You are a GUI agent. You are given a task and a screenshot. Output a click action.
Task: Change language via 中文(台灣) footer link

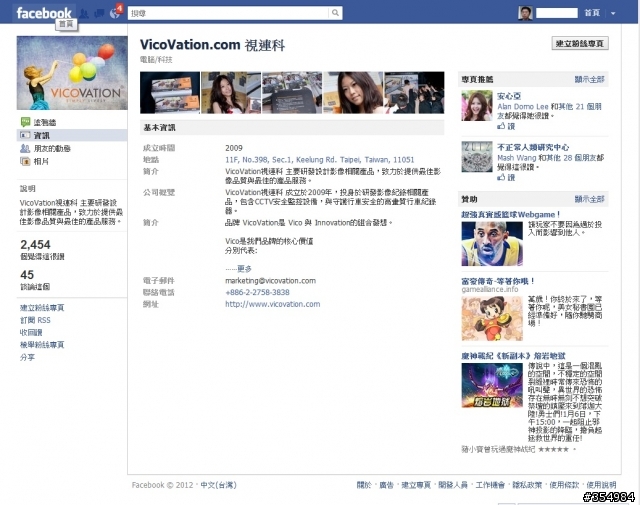(x=218, y=485)
